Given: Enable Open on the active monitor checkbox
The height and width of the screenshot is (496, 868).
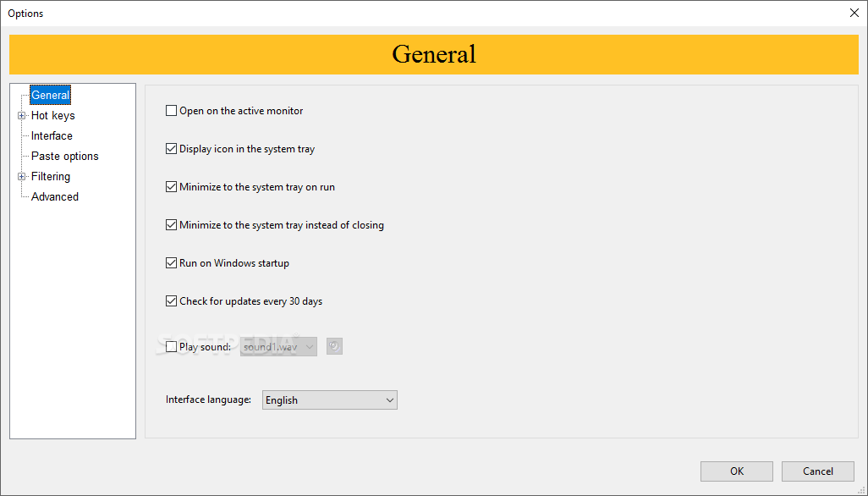Looking at the screenshot, I should coord(172,111).
